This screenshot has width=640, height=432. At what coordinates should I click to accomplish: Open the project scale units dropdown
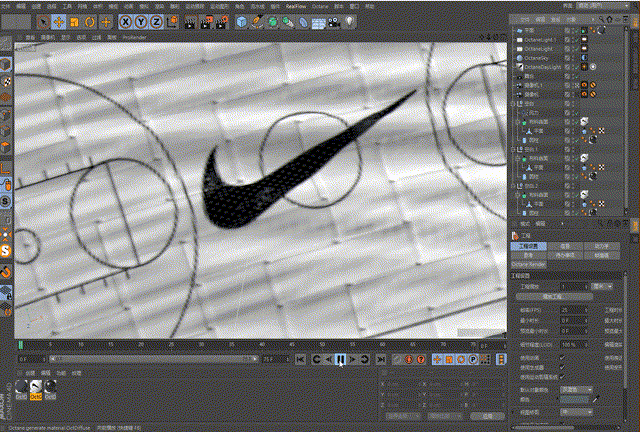(602, 287)
